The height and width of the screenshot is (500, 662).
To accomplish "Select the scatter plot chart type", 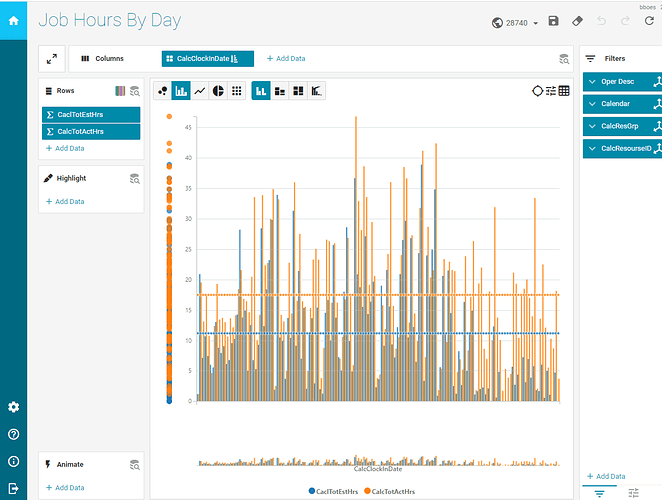I will [x=163, y=91].
